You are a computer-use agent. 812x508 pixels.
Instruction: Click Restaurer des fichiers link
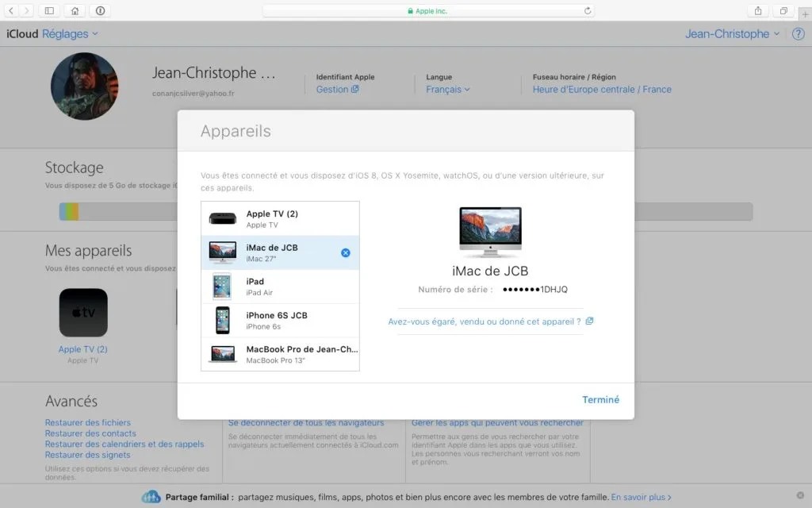point(87,422)
